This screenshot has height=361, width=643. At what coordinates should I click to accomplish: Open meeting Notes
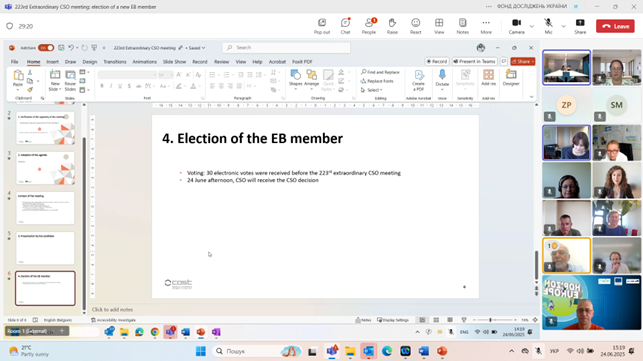tap(463, 26)
